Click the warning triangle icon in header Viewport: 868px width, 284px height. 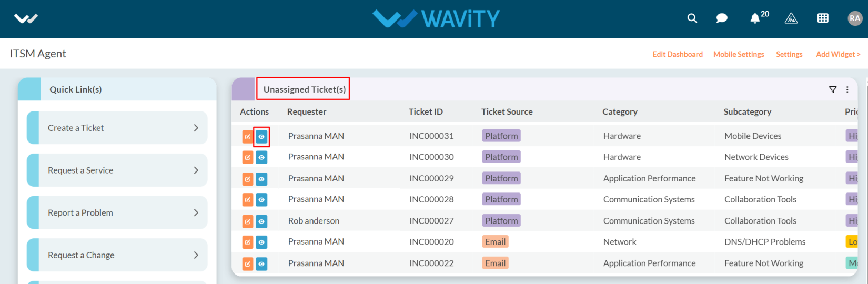(x=791, y=18)
